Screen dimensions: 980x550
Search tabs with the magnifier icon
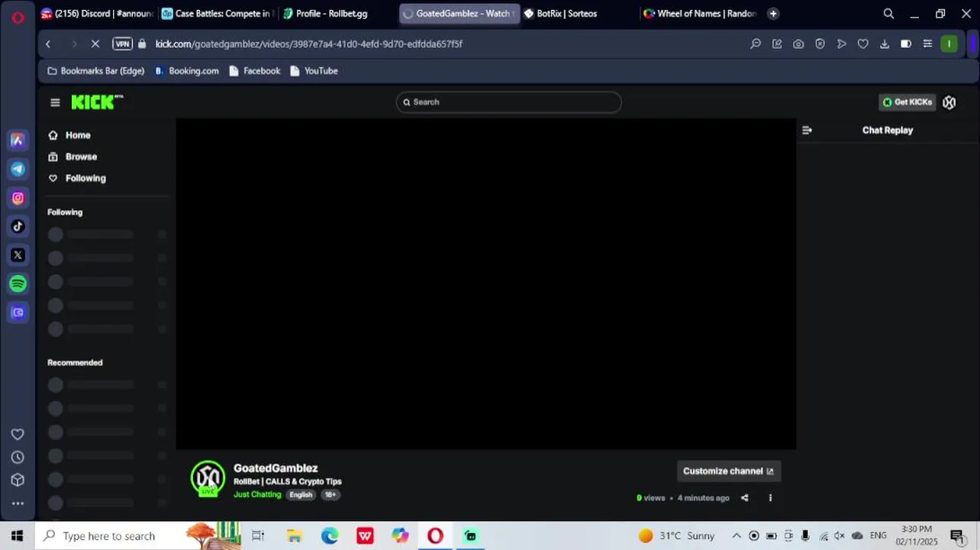coord(888,14)
